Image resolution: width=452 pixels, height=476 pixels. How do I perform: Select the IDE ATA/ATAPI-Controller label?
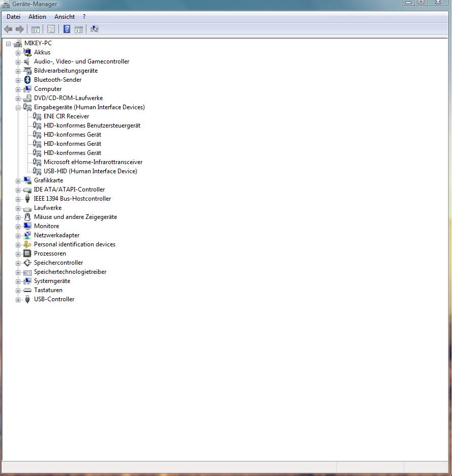(69, 189)
